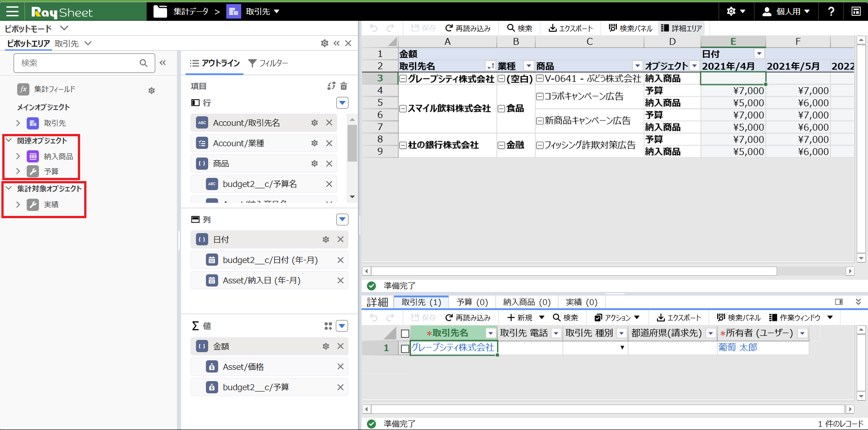Collapse the 関連オブジェクト section
This screenshot has height=430, width=868.
click(9, 140)
